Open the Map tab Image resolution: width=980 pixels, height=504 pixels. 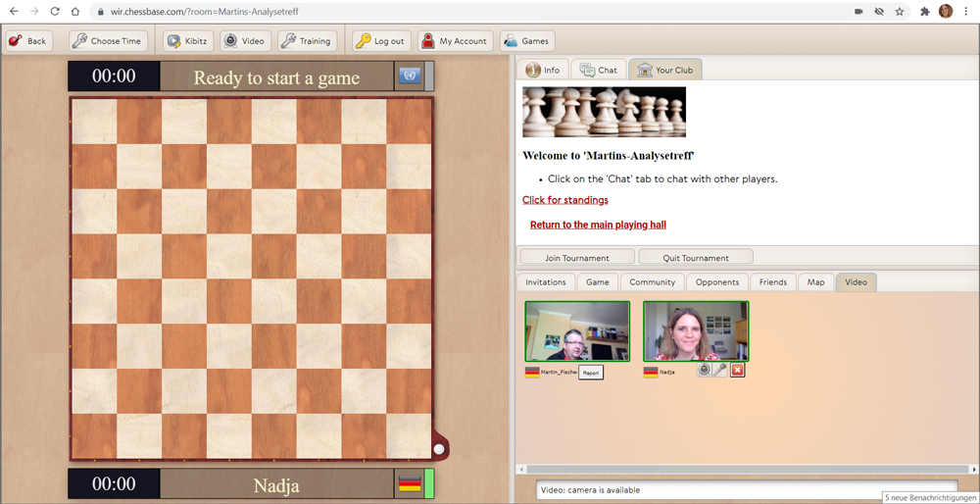point(815,282)
